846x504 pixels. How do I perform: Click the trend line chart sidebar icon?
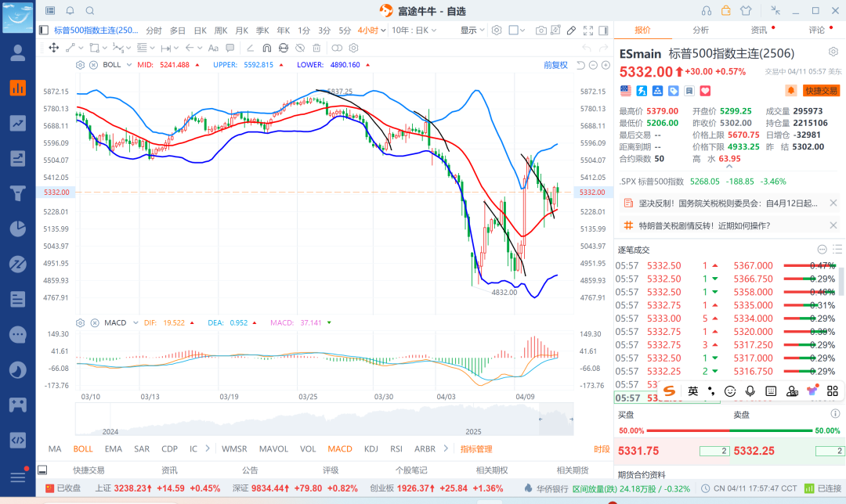click(x=18, y=124)
